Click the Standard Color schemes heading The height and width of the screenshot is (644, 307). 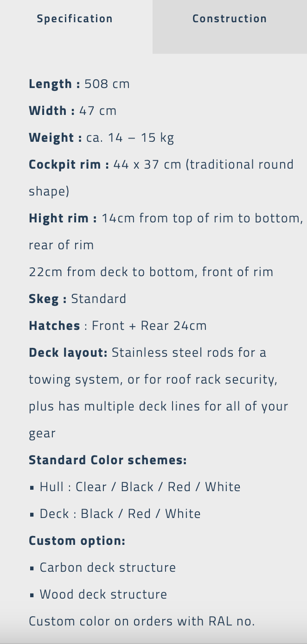point(108,460)
